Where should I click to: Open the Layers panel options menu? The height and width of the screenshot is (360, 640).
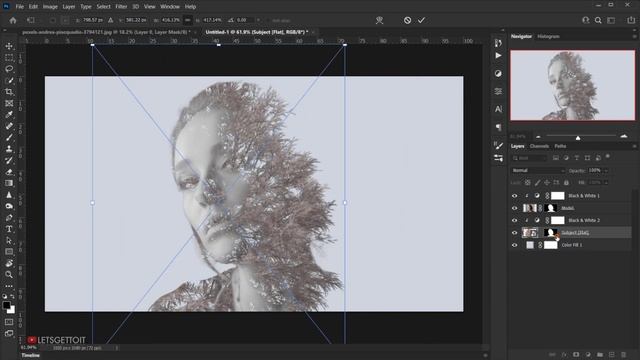pos(634,146)
